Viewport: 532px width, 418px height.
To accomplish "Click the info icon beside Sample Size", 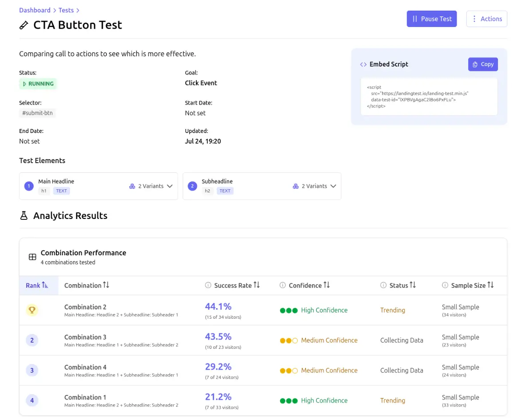I will [445, 285].
